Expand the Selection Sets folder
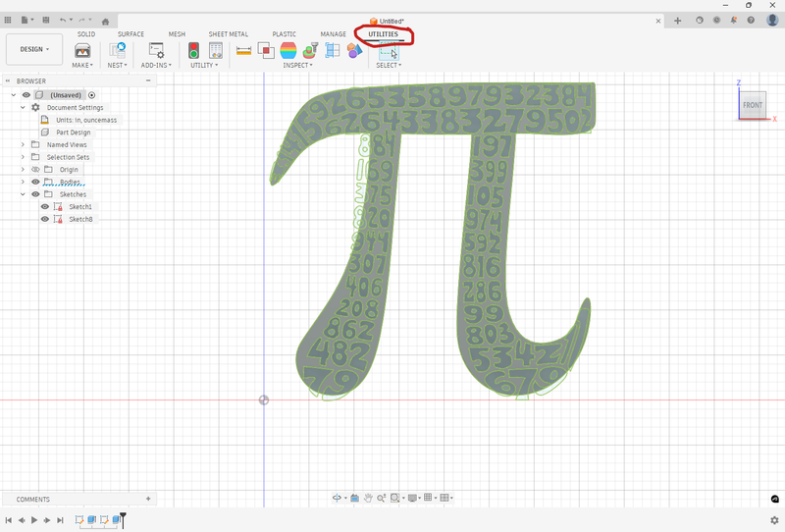 (x=23, y=157)
